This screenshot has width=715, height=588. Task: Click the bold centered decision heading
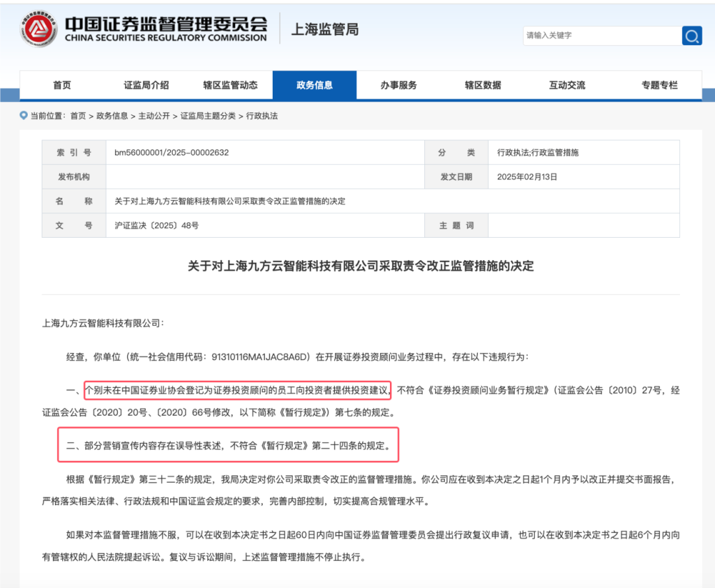coord(361,266)
